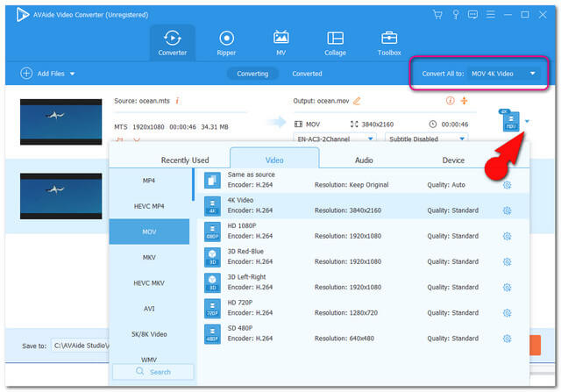
Task: Click the register key icon
Action: pyautogui.click(x=456, y=14)
